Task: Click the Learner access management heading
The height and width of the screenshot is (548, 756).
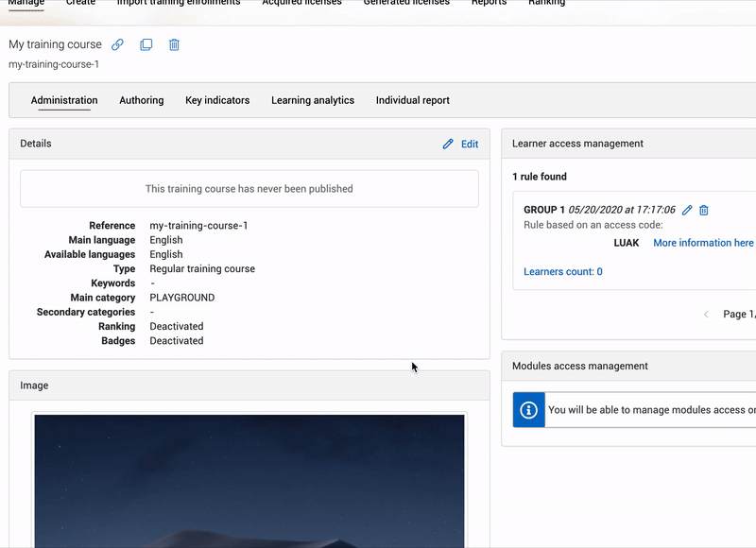Action: [577, 144]
